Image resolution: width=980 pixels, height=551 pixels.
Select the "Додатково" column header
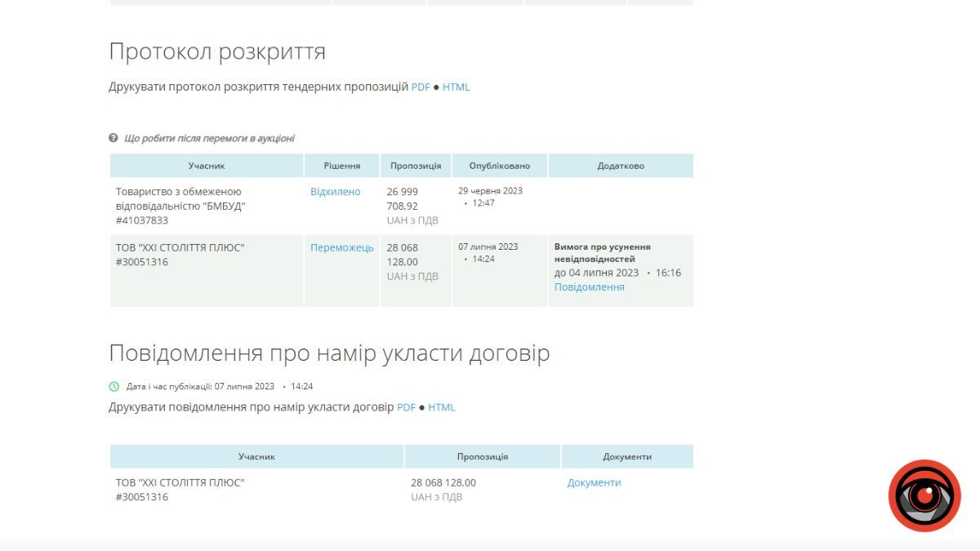click(x=622, y=165)
